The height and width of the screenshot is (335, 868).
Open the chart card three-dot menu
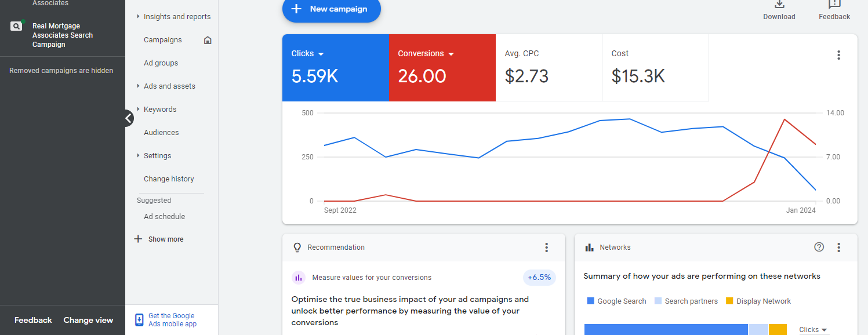[838, 55]
